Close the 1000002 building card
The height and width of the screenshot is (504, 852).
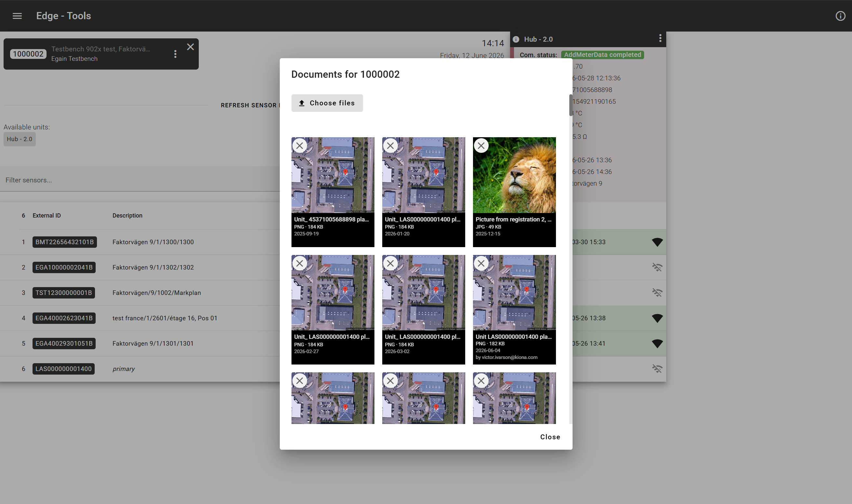[191, 47]
